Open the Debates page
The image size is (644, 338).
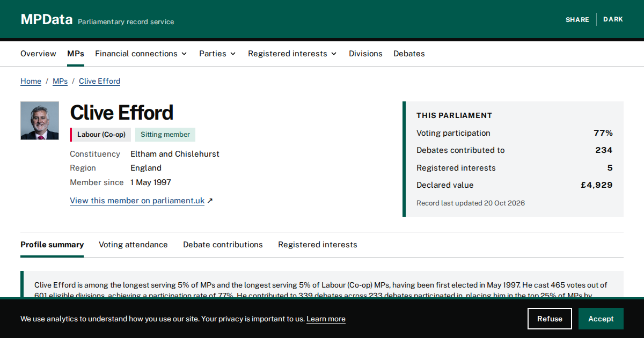pyautogui.click(x=409, y=54)
